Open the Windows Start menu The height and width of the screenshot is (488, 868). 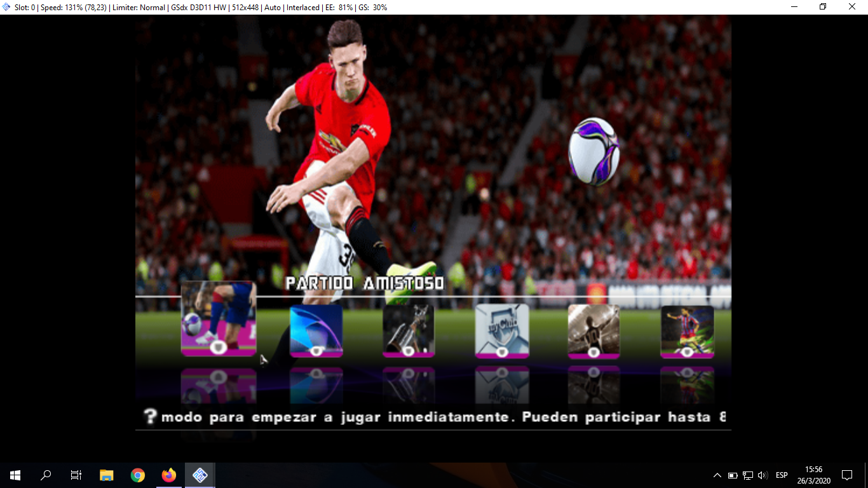[15, 475]
